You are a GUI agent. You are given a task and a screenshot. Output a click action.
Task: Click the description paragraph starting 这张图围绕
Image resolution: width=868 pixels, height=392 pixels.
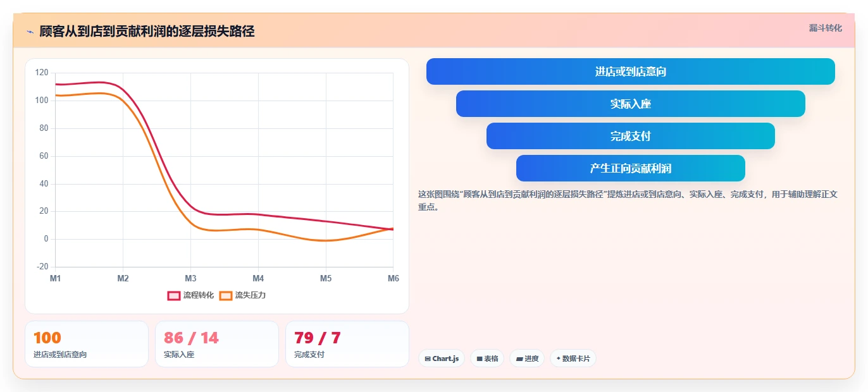[628, 200]
